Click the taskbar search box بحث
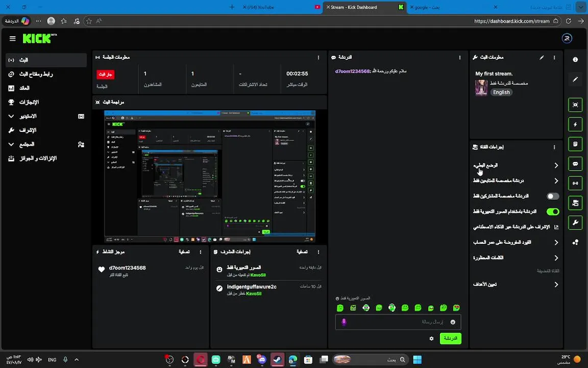This screenshot has width=588, height=368. pyautogui.click(x=371, y=360)
